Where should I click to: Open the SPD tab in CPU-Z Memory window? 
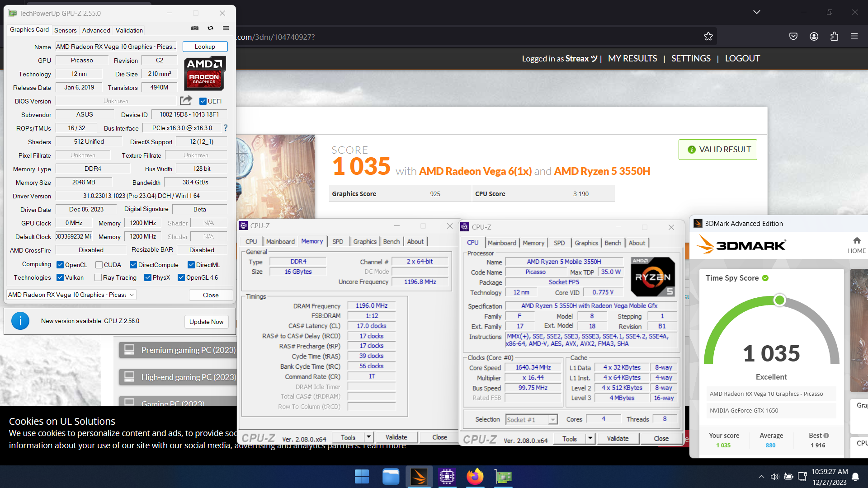tap(338, 242)
